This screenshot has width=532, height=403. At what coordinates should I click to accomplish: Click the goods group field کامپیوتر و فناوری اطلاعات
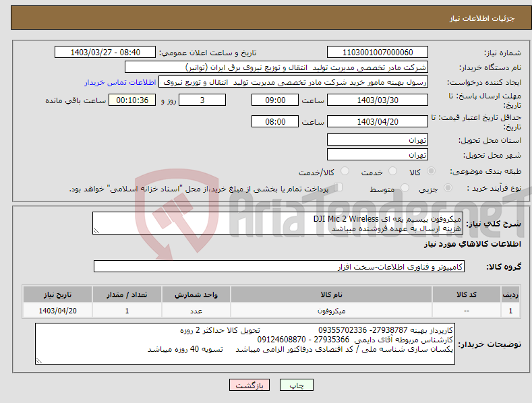click(279, 267)
